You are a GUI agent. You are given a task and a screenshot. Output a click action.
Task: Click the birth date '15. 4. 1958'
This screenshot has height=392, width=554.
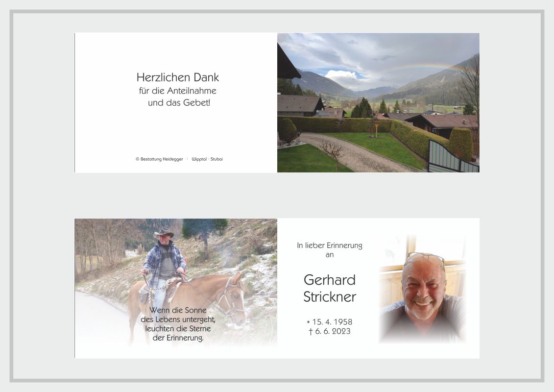click(x=332, y=322)
